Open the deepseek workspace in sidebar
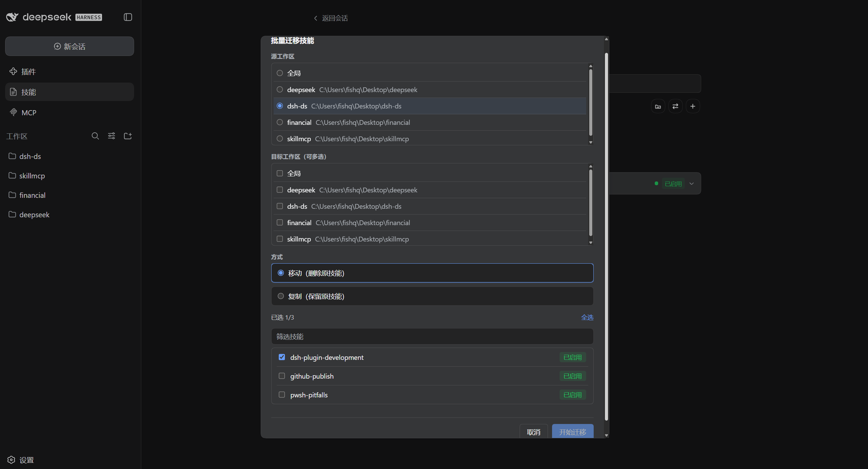The height and width of the screenshot is (469, 868). point(70,215)
